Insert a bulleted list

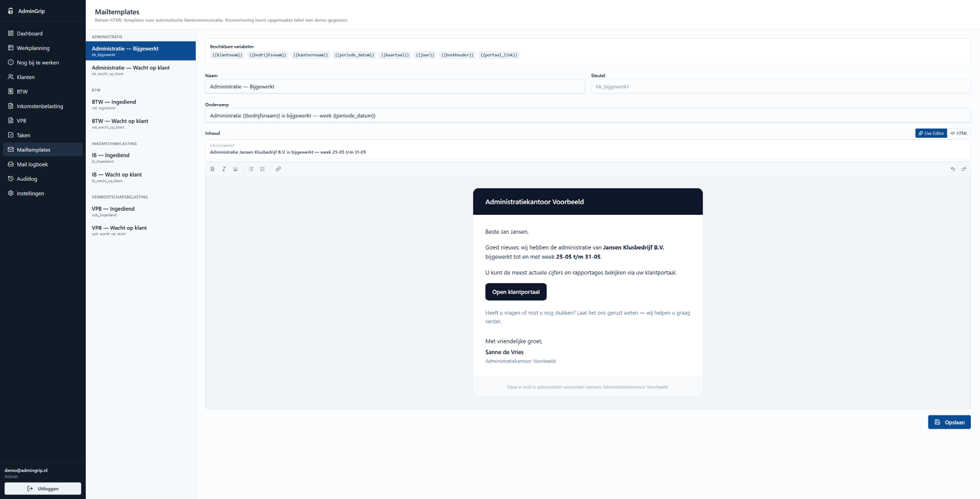pyautogui.click(x=251, y=169)
